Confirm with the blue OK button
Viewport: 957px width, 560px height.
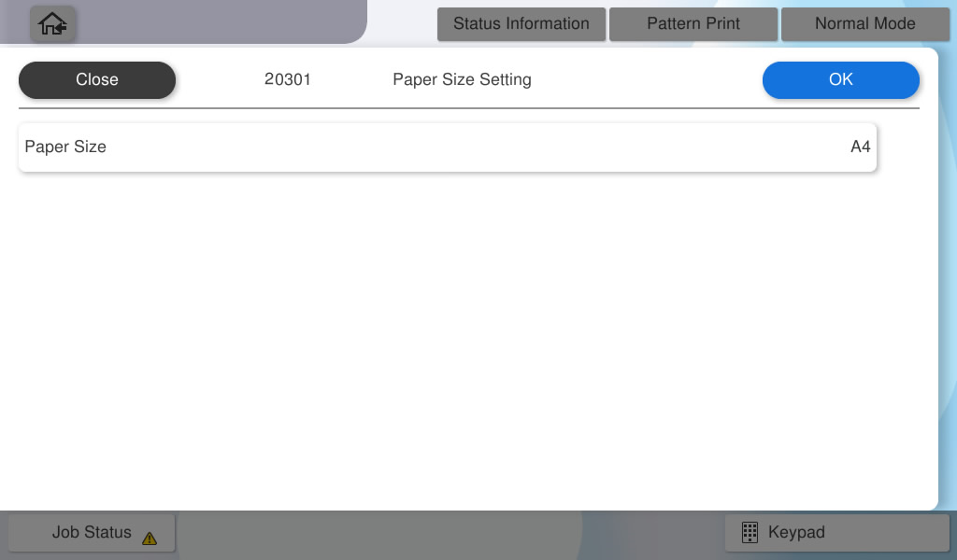pyautogui.click(x=840, y=80)
